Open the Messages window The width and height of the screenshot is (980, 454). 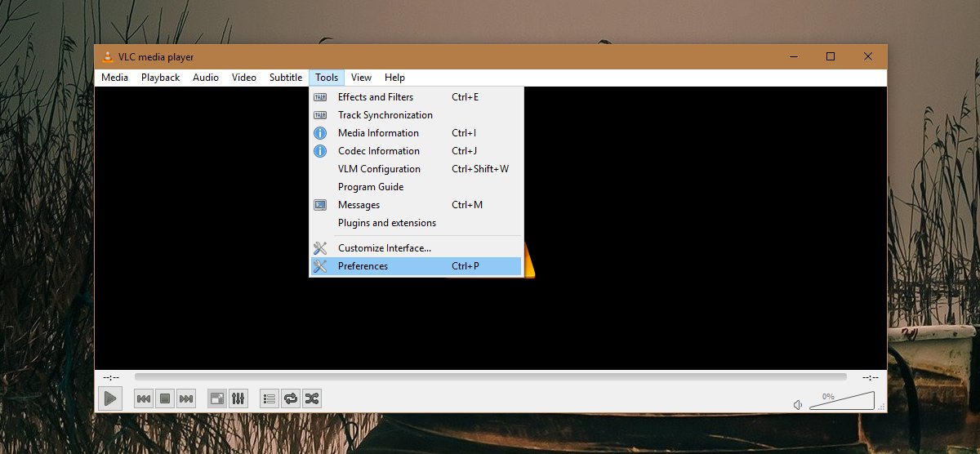(416, 205)
